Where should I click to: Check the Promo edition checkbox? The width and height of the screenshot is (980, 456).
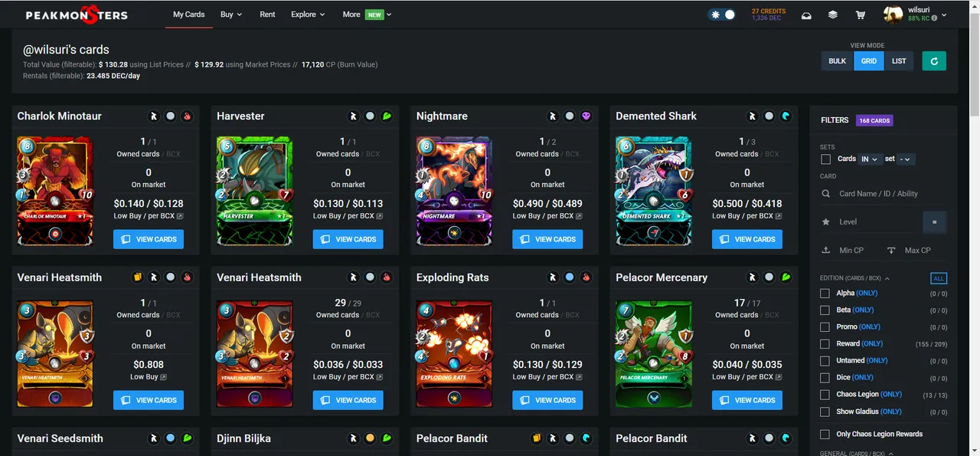[825, 327]
